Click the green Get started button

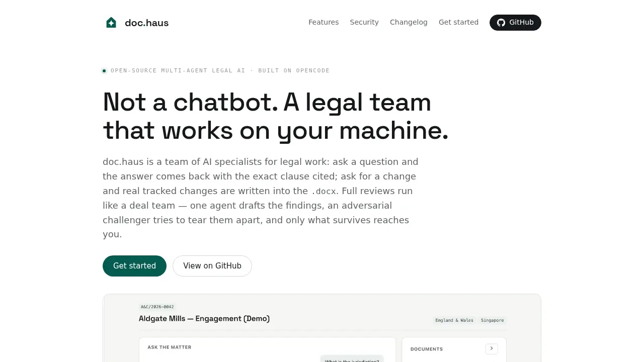(134, 266)
